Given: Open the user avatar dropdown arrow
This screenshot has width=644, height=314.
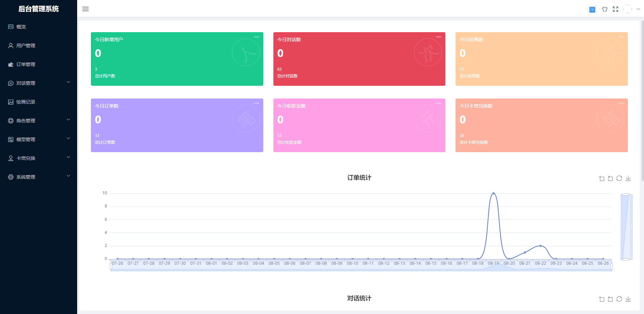Looking at the screenshot, I should click(x=638, y=9).
